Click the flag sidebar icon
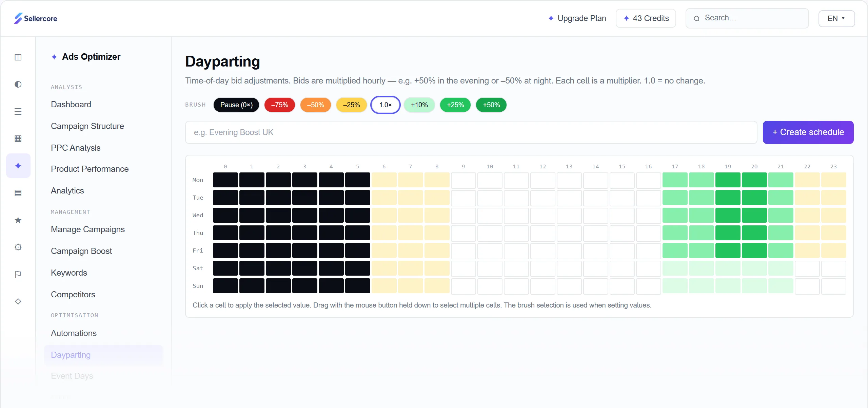This screenshot has width=868, height=408. 18,274
